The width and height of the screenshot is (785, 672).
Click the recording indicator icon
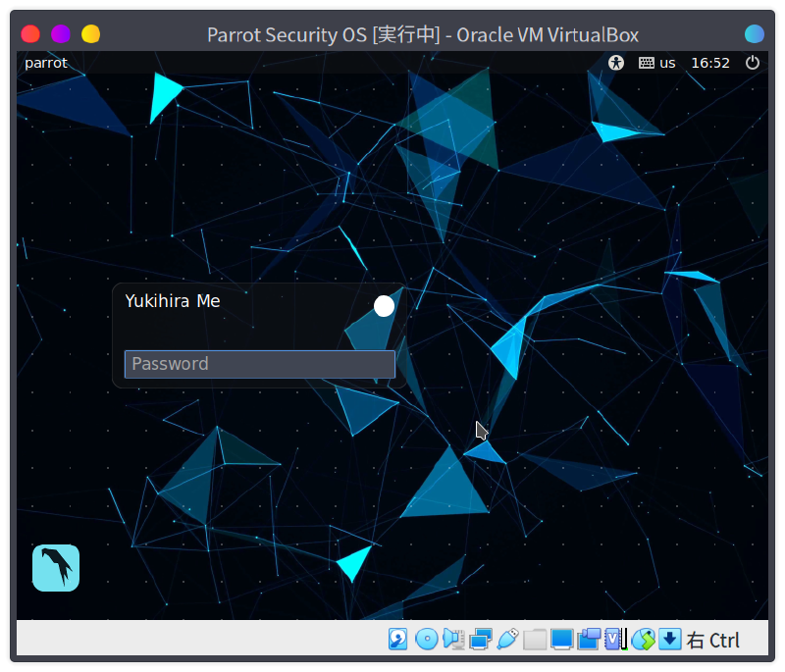pyautogui.click(x=589, y=640)
